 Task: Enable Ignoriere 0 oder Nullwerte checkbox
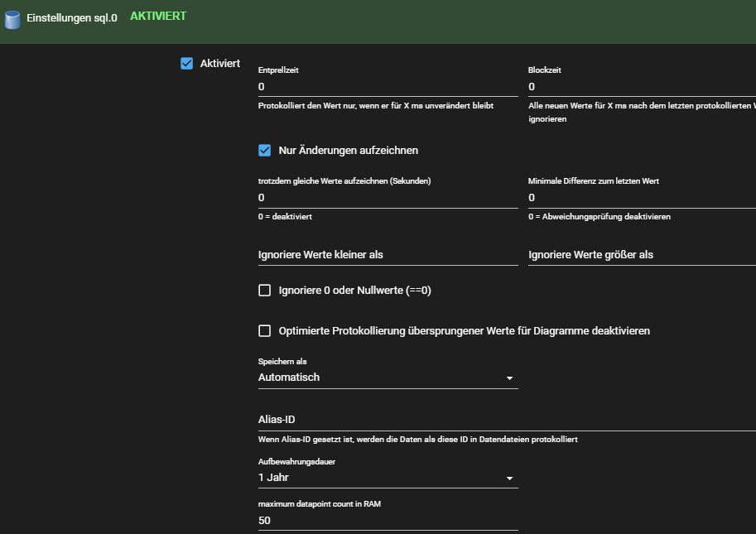265,290
